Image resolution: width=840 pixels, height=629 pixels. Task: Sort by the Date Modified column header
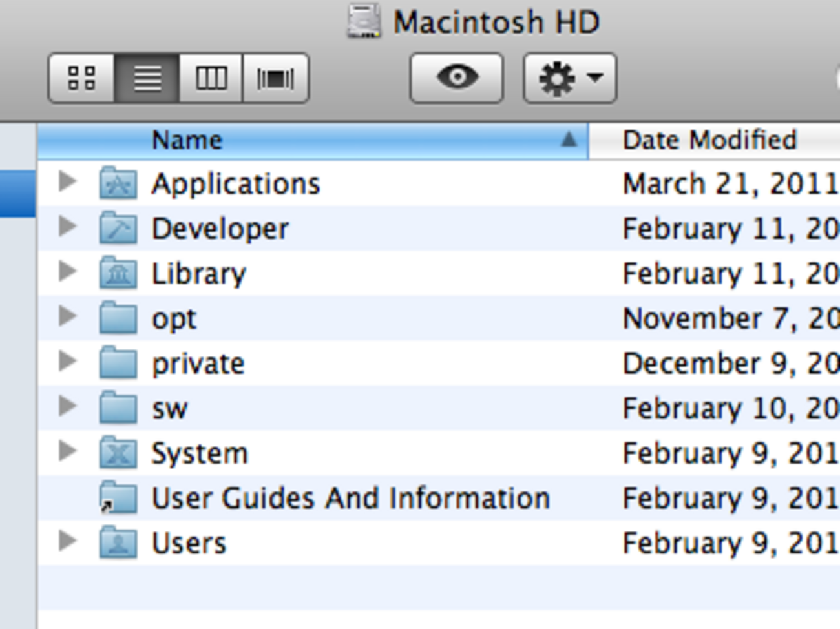point(709,140)
